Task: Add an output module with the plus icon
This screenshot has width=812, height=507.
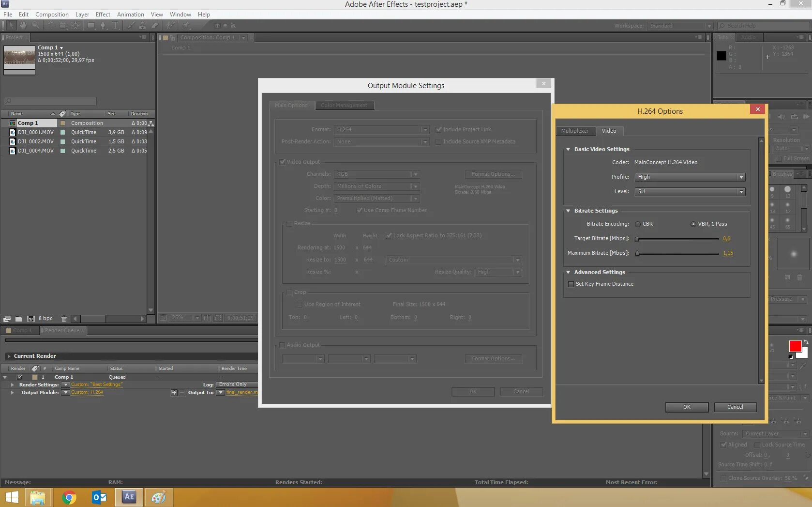Action: tap(174, 393)
